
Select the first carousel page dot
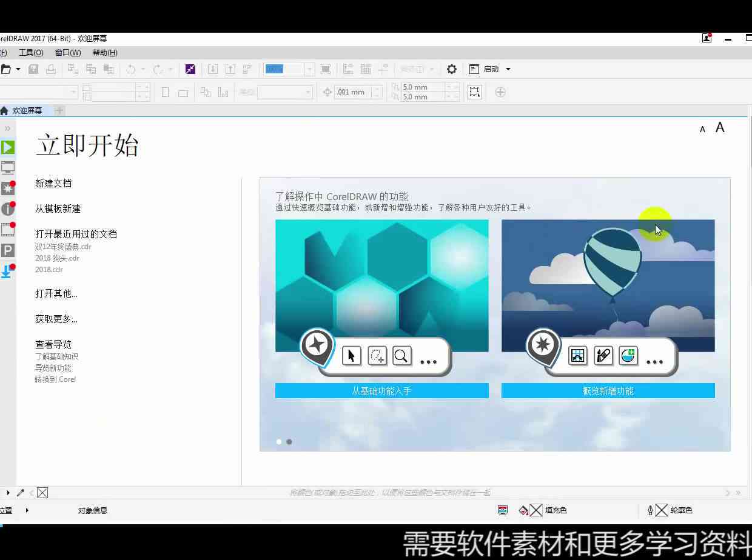point(279,442)
